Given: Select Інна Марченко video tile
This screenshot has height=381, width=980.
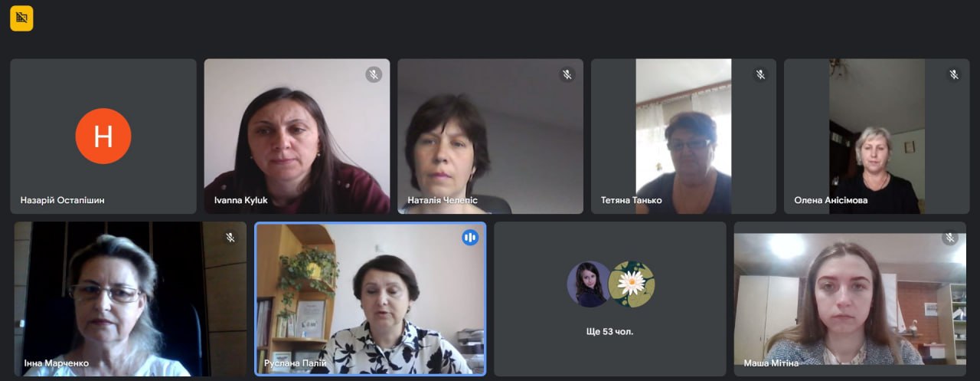Looking at the screenshot, I should pos(130,299).
